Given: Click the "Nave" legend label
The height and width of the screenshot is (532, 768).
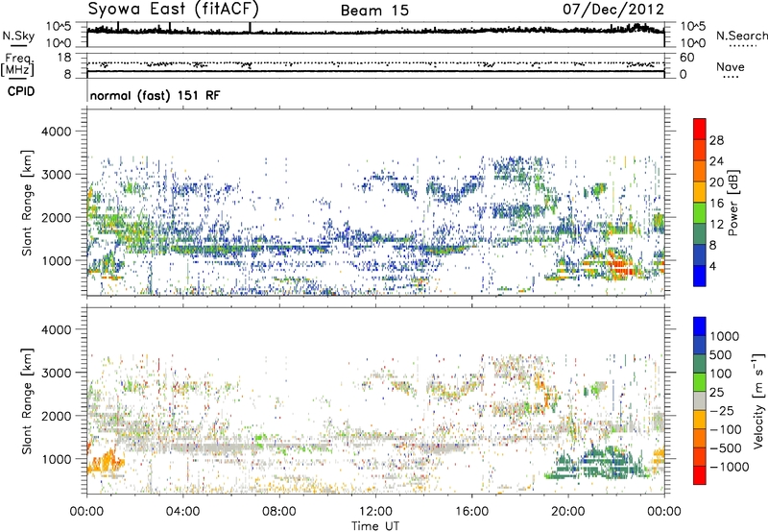Looking at the screenshot, I should 731,66.
